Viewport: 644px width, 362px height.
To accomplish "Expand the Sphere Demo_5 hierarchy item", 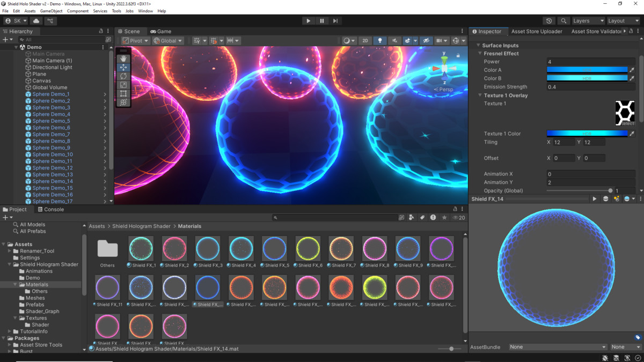I will click(106, 121).
